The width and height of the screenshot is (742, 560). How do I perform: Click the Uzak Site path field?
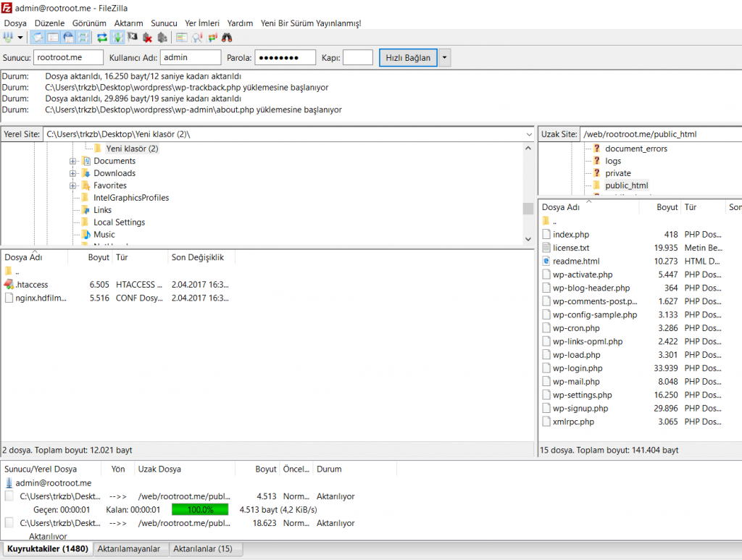(x=660, y=134)
